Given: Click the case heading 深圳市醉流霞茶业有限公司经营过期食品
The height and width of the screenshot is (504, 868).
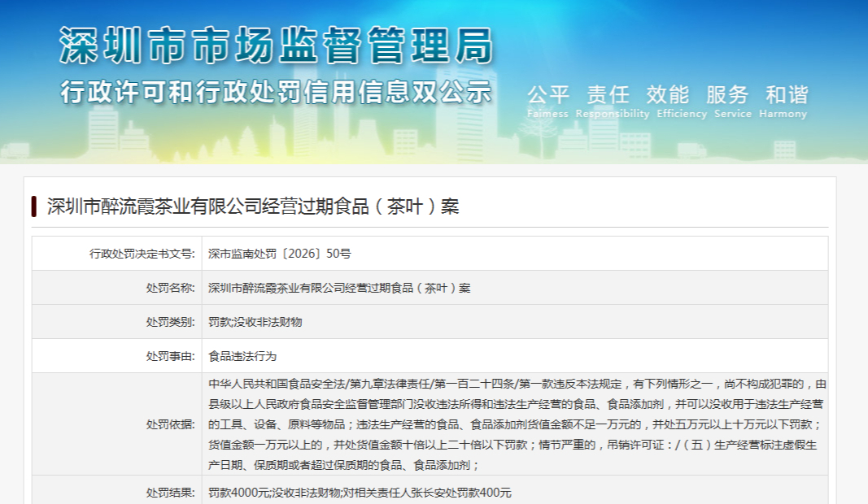Looking at the screenshot, I should tap(253, 206).
